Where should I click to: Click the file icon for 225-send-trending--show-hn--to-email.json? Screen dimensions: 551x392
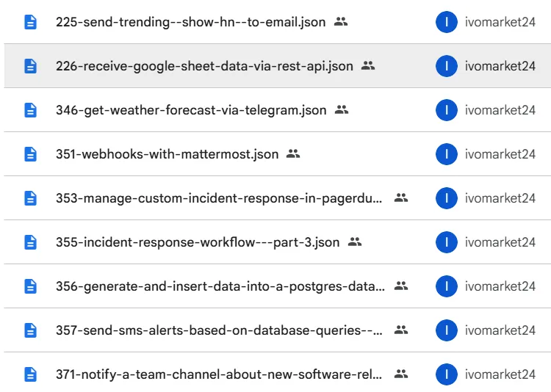[x=30, y=22]
